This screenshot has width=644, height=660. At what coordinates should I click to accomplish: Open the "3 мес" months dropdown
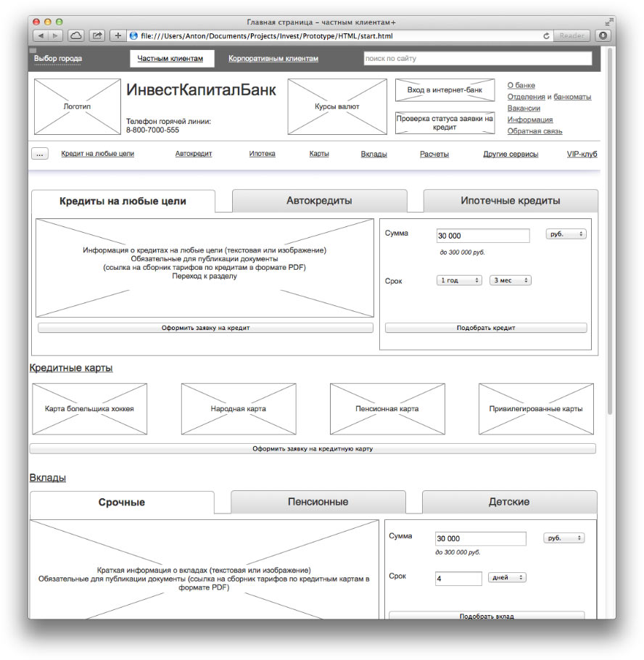point(510,279)
